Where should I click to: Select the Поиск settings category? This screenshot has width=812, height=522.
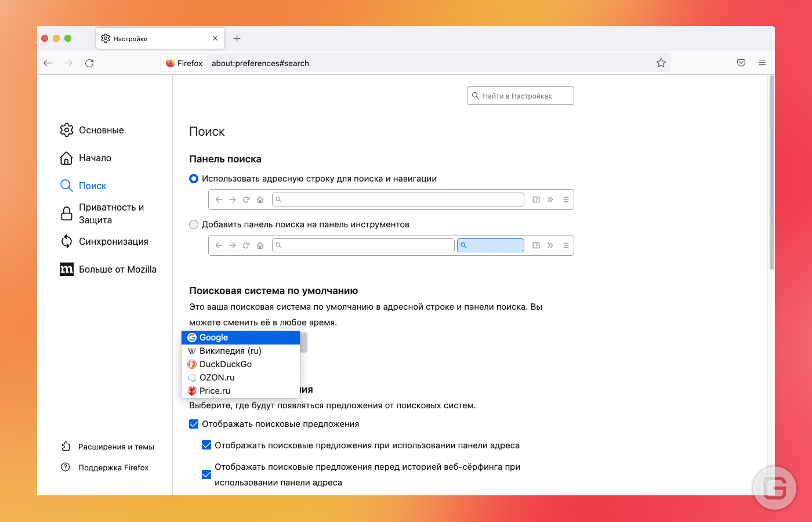coord(84,186)
